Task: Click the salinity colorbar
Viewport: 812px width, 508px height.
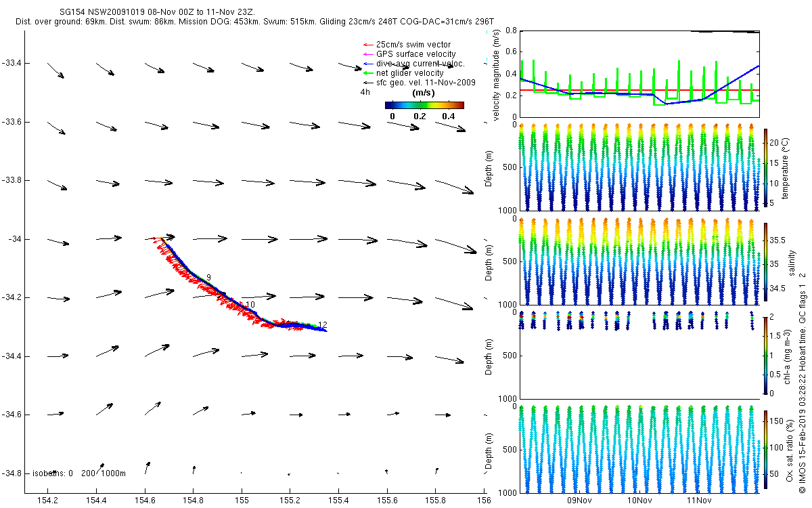Action: 765,261
